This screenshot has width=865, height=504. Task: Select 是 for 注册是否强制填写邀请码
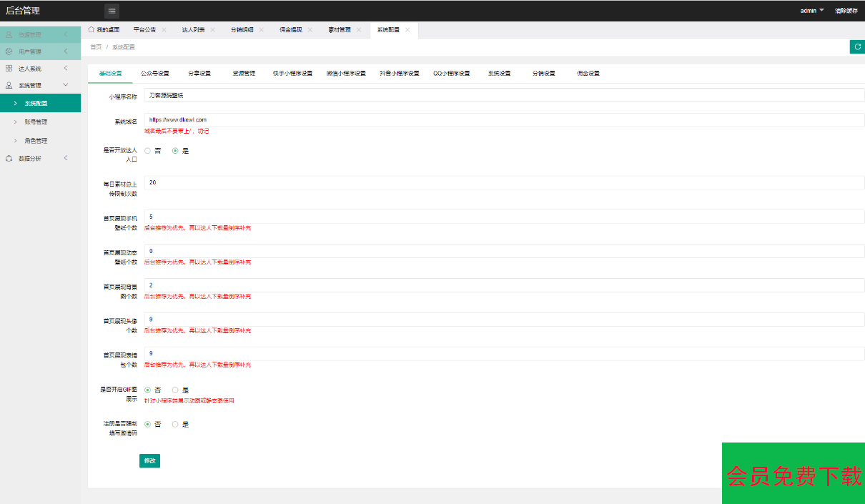coord(175,424)
